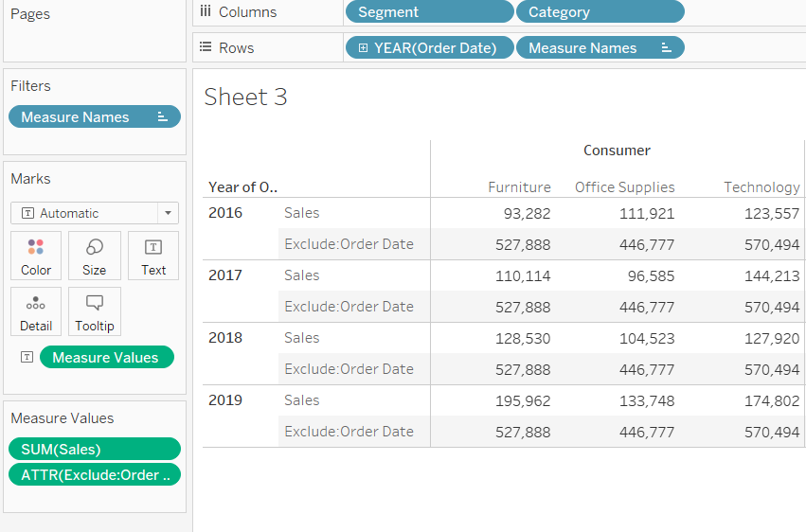The width and height of the screenshot is (806, 532).
Task: Open the Text marks card
Action: 153,256
